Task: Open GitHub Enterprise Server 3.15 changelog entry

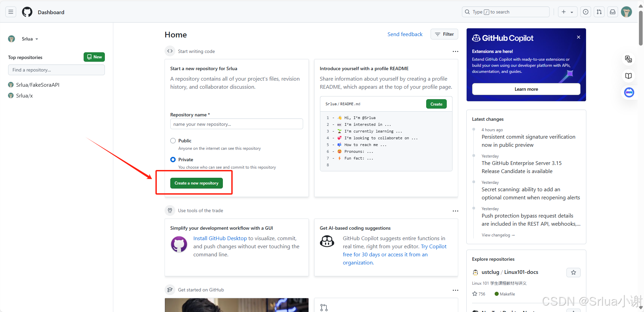Action: tap(522, 167)
